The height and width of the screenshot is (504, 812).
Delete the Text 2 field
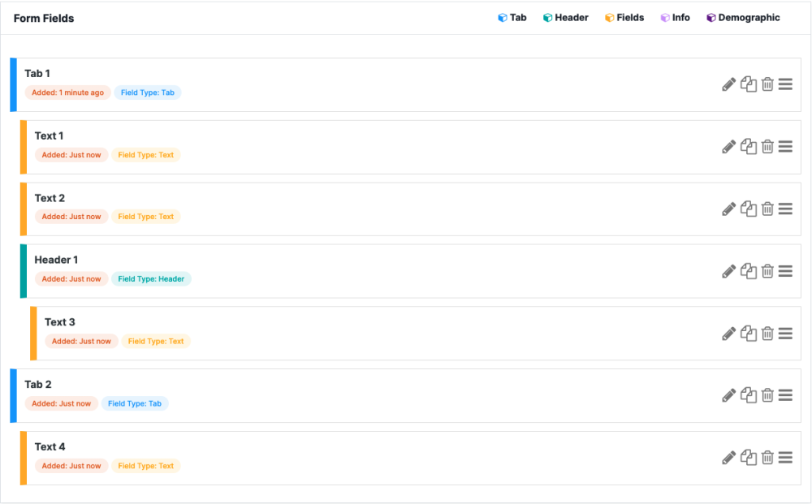[x=768, y=209]
